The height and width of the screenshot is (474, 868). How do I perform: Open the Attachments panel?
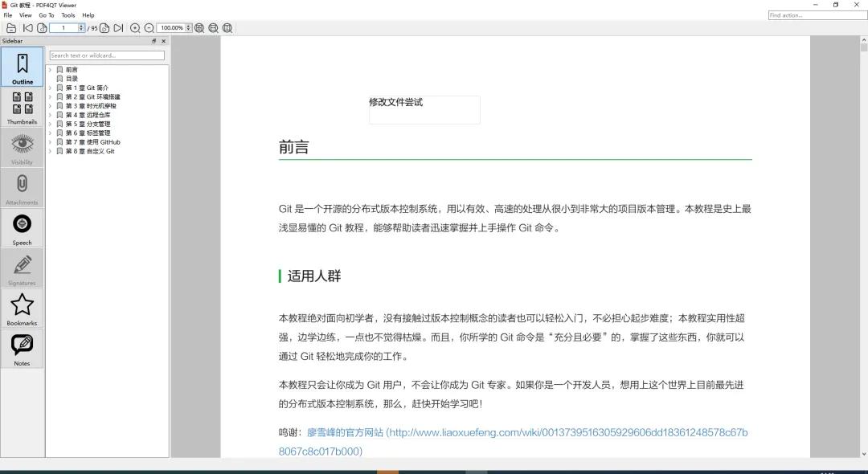tap(22, 186)
